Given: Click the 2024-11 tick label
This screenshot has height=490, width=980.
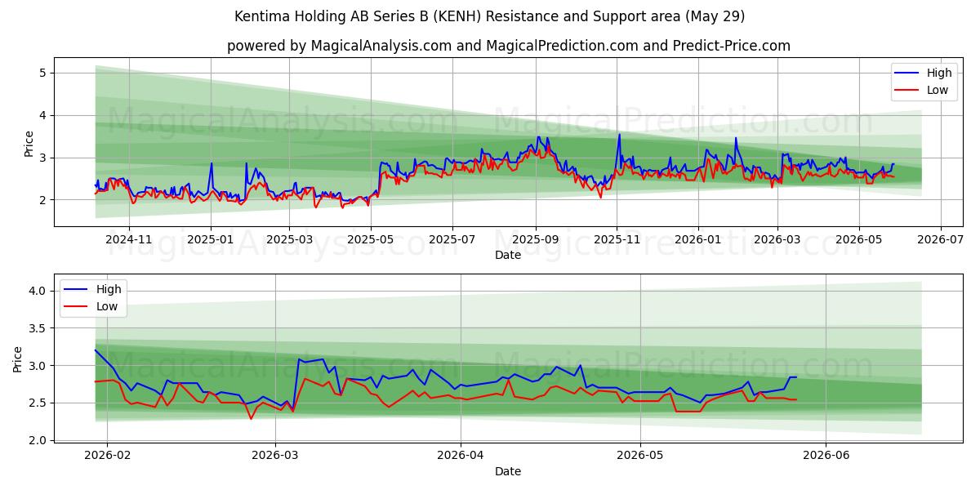Looking at the screenshot, I should [x=129, y=241].
